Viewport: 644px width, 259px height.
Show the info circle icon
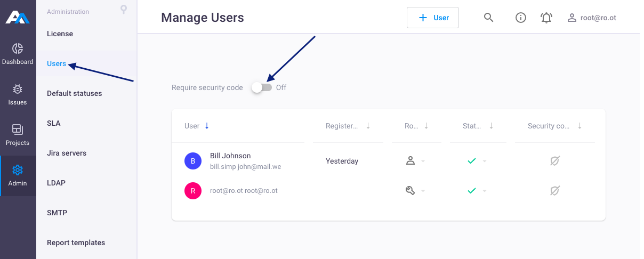tap(521, 18)
